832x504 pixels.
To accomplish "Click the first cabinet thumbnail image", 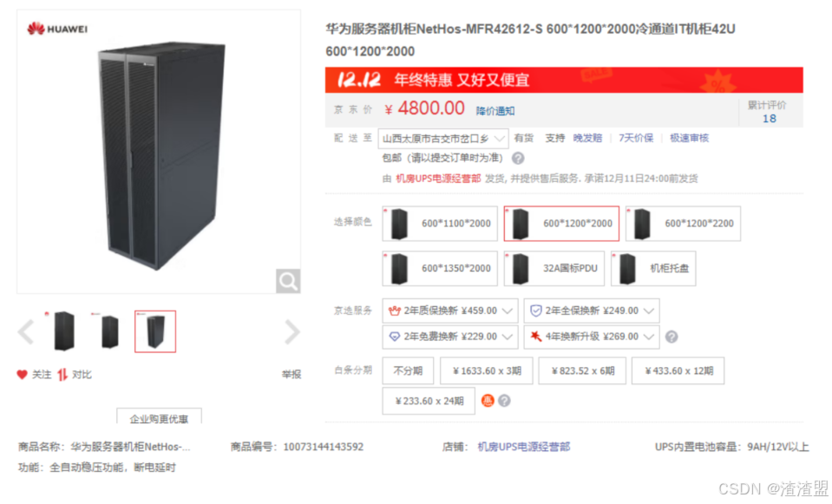I will (x=64, y=331).
